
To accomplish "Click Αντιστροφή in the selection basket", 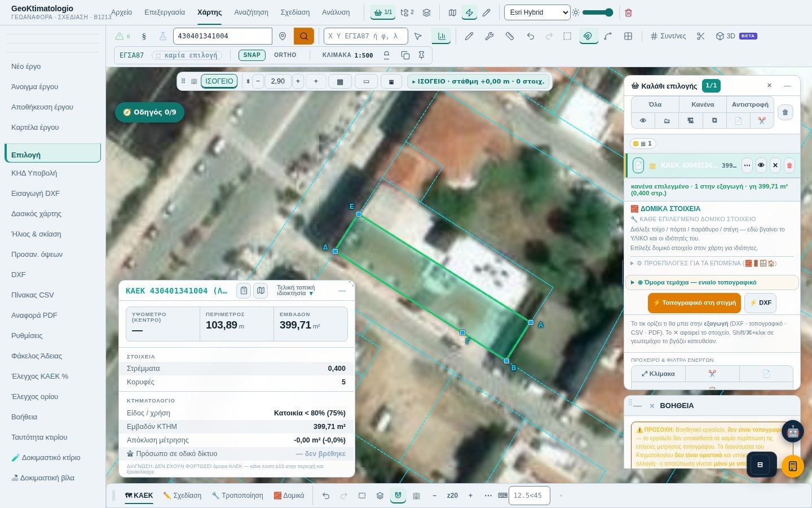I will pyautogui.click(x=750, y=104).
